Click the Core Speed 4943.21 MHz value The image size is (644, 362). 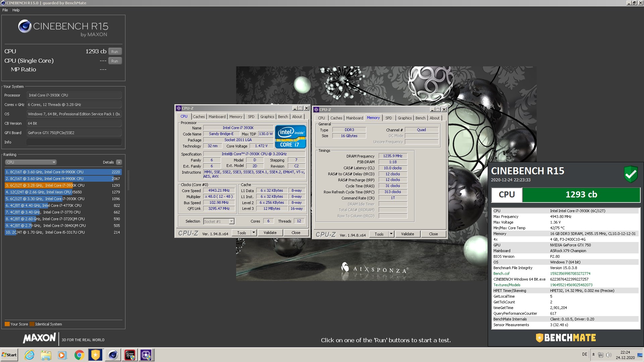(219, 190)
